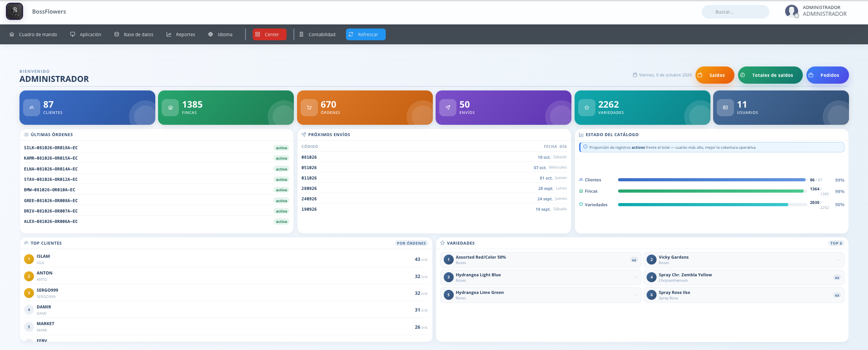868x350 pixels.
Task: Open the blue Pedidos button
Action: coord(827,75)
